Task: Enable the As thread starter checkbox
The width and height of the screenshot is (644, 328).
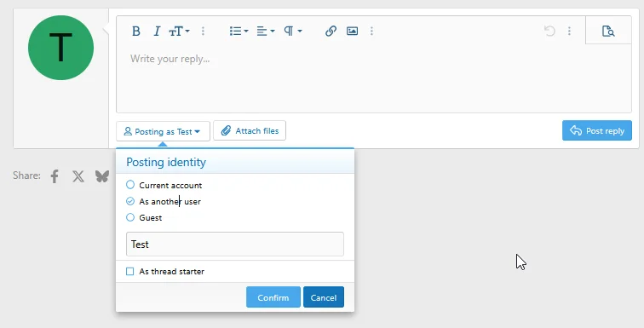Action: 130,272
